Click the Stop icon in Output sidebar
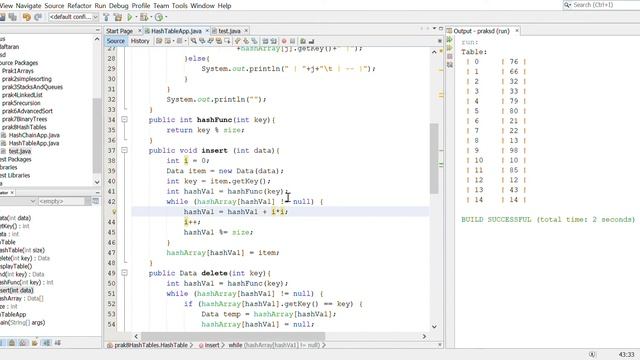The height and width of the screenshot is (360, 640). pos(450,56)
